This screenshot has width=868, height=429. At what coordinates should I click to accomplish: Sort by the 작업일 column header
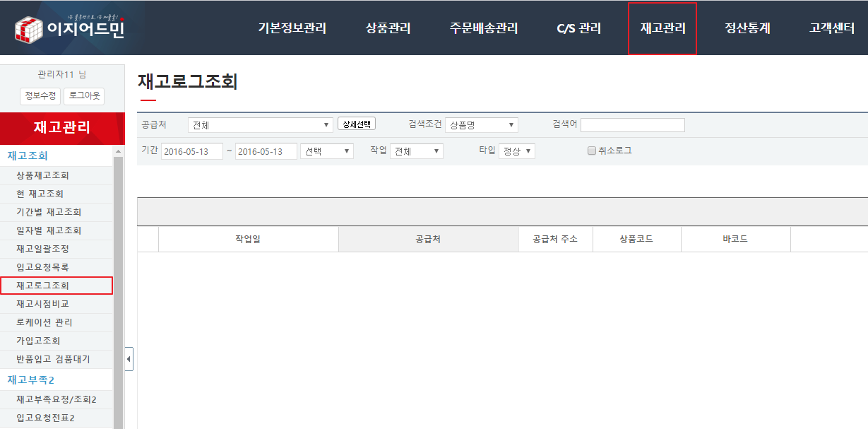tap(248, 239)
